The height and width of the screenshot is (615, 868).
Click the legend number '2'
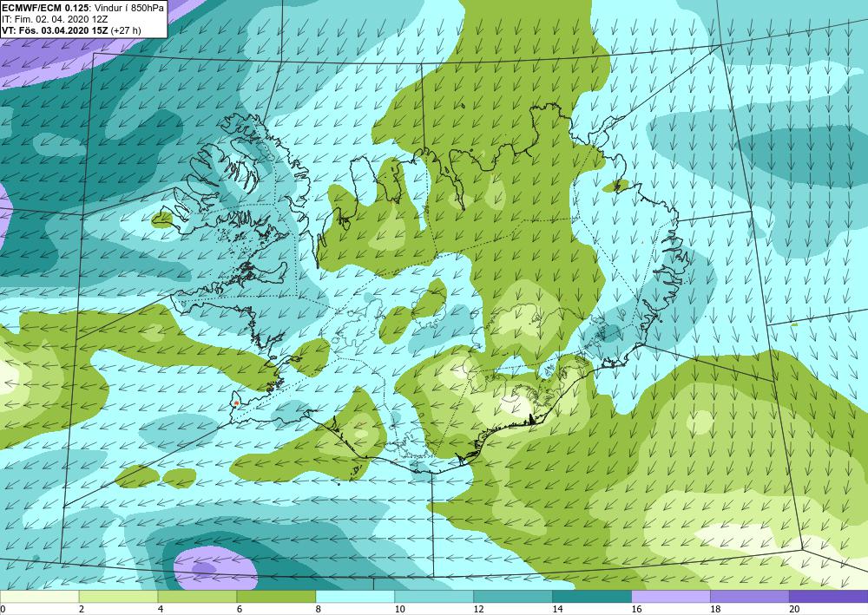click(x=82, y=609)
